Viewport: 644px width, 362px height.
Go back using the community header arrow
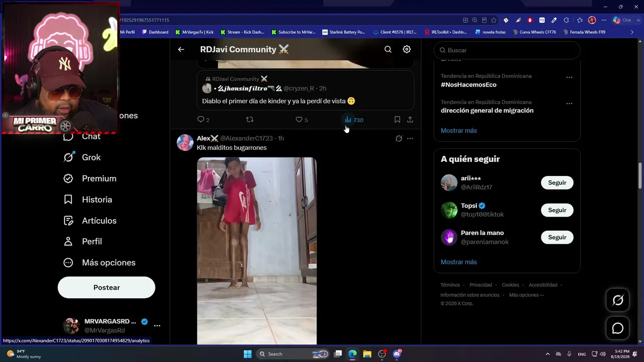click(x=181, y=49)
